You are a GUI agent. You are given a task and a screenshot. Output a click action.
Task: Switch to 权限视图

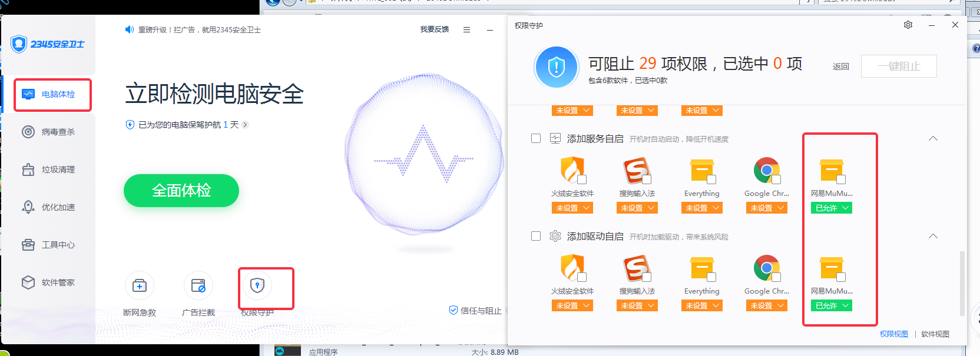[894, 334]
